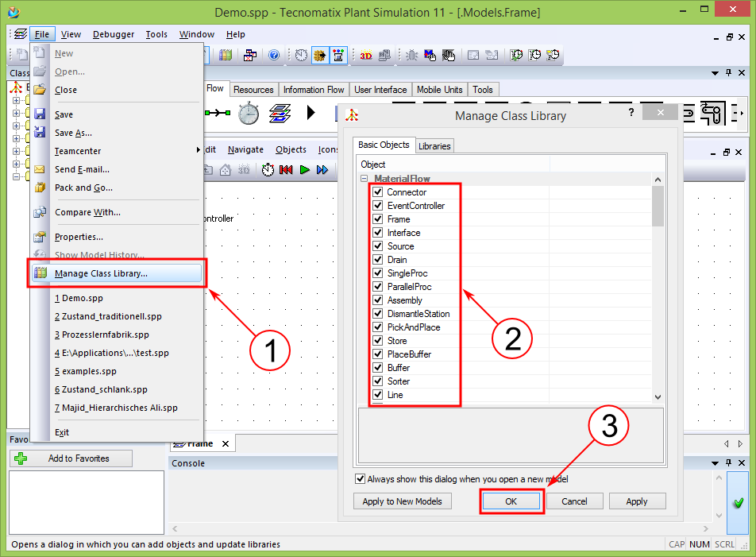Click Apply to New Models button

tap(402, 501)
